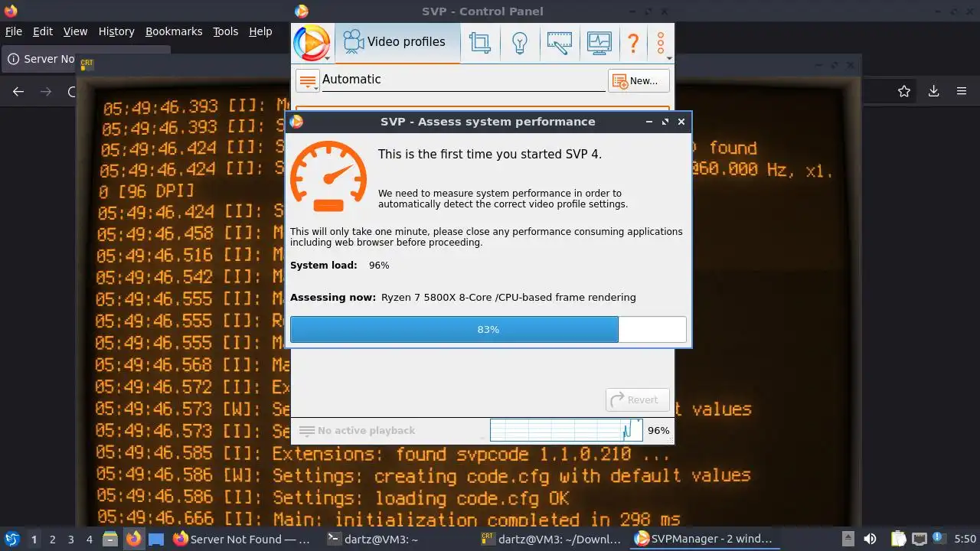980x551 pixels.
Task: Click the blue show desktop taskbar icon
Action: pos(156,539)
